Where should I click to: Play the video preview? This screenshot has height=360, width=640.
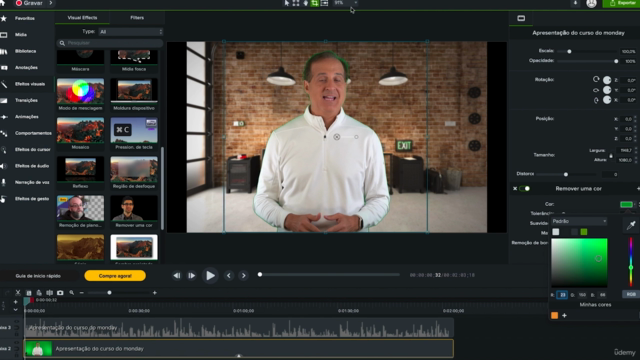[x=210, y=276]
